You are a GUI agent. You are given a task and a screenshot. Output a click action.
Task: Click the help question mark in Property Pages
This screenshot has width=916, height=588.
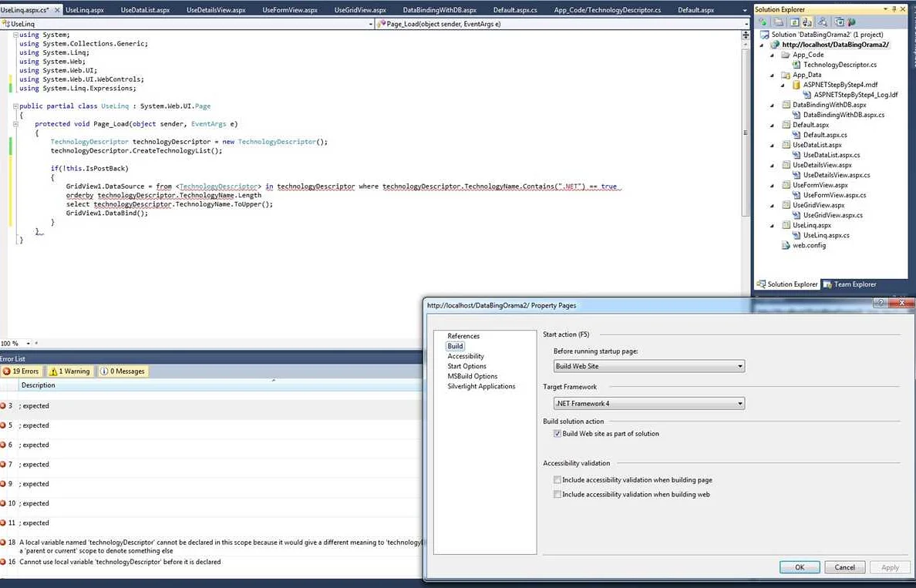880,303
